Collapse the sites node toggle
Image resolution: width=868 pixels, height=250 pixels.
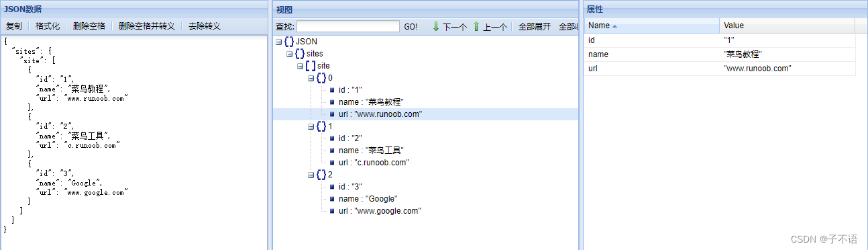(x=290, y=54)
